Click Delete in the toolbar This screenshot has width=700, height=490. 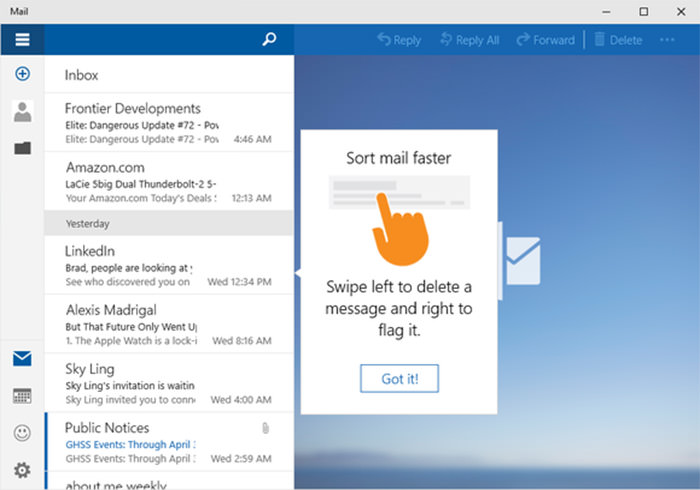click(617, 40)
